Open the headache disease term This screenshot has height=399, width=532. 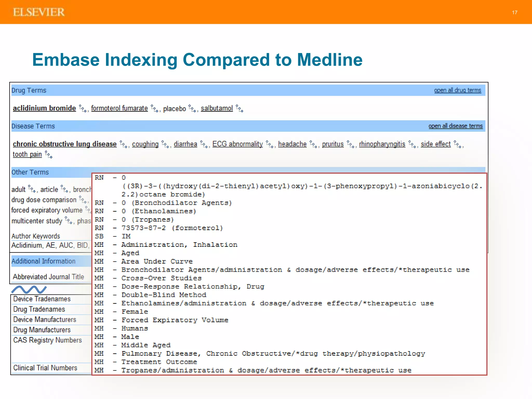click(292, 144)
